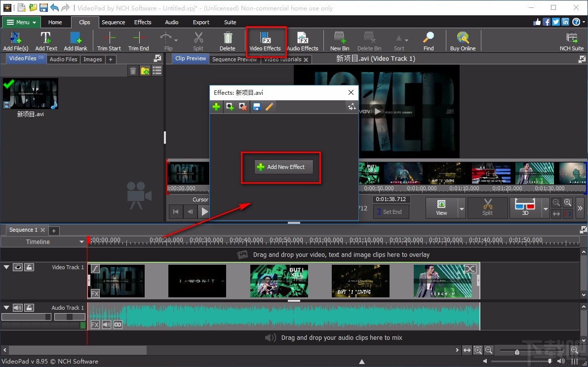
Task: Open Video Effects from the toolbar
Action: pos(266,41)
